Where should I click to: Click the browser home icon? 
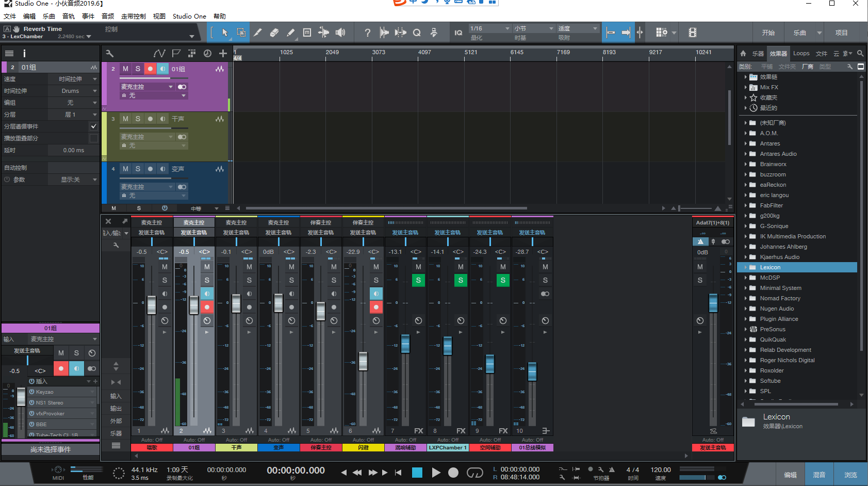[743, 53]
